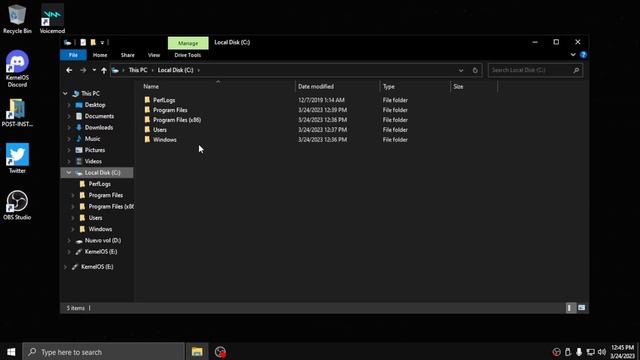Open the KernelOS Discord shortcut

pos(17,69)
